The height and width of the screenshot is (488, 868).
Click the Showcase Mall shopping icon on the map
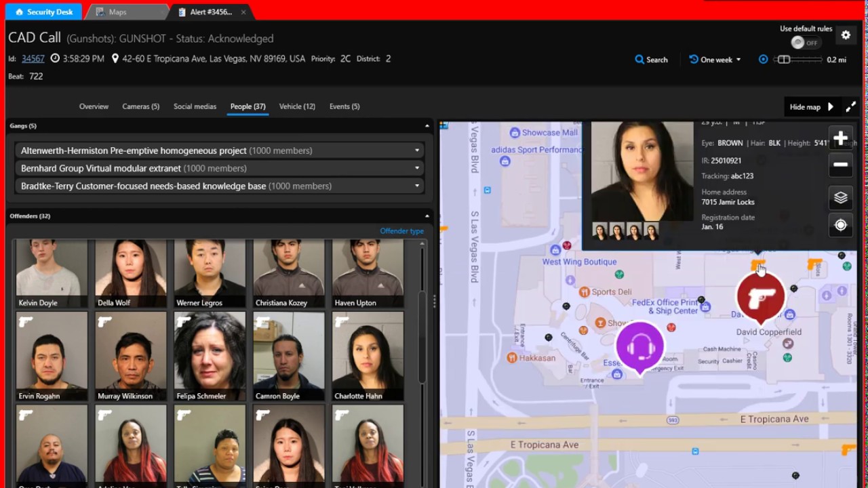point(515,133)
